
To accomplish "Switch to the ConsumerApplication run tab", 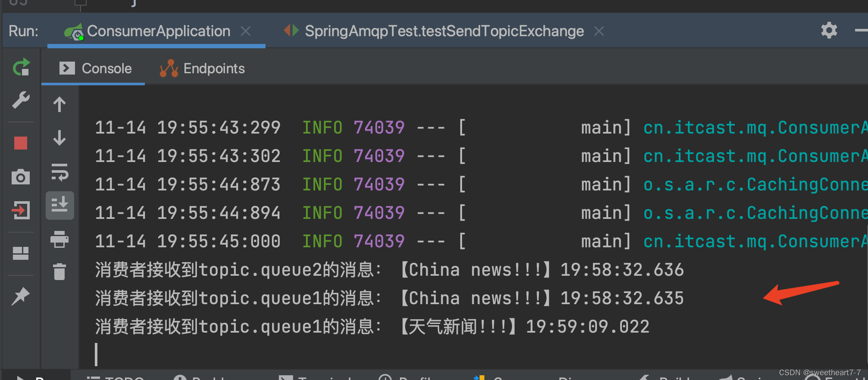I will [157, 31].
